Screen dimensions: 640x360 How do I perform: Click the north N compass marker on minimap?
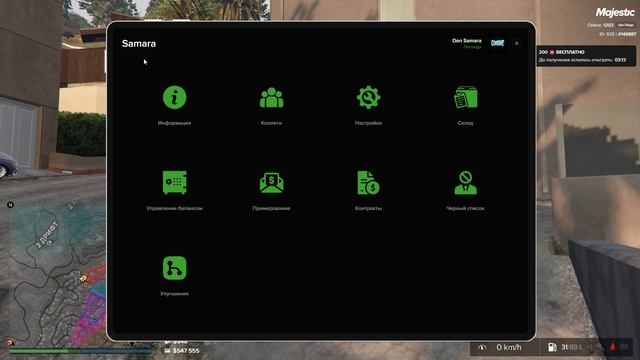(11, 205)
